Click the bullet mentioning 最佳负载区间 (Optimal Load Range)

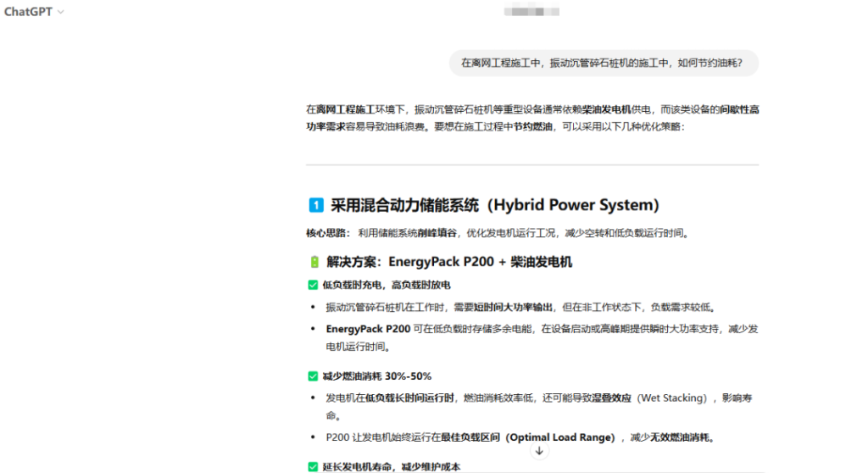[521, 437]
